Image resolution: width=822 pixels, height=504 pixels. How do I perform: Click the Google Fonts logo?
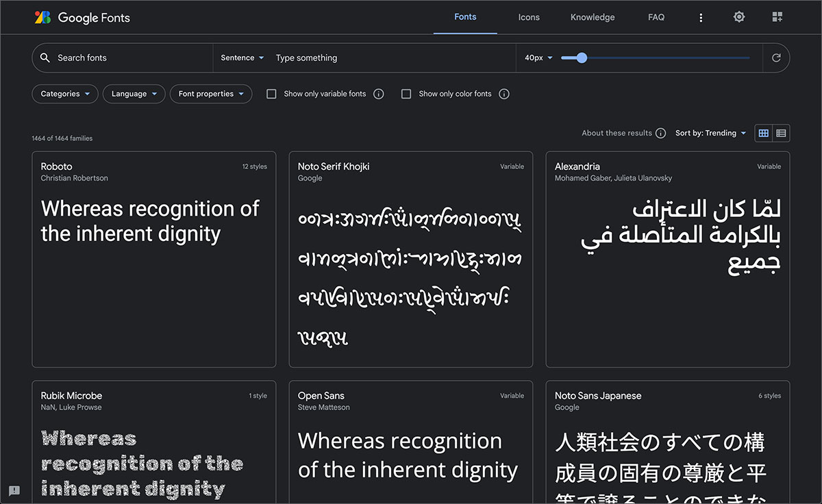click(x=82, y=17)
